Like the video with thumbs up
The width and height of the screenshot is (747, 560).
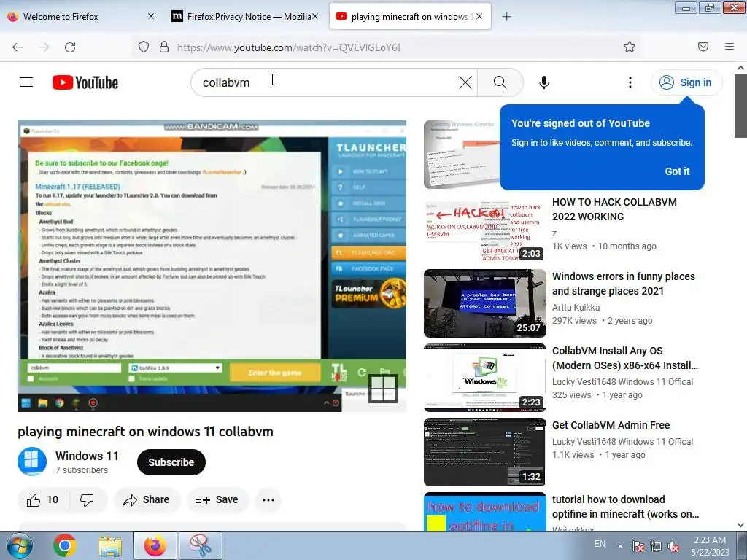click(43, 500)
